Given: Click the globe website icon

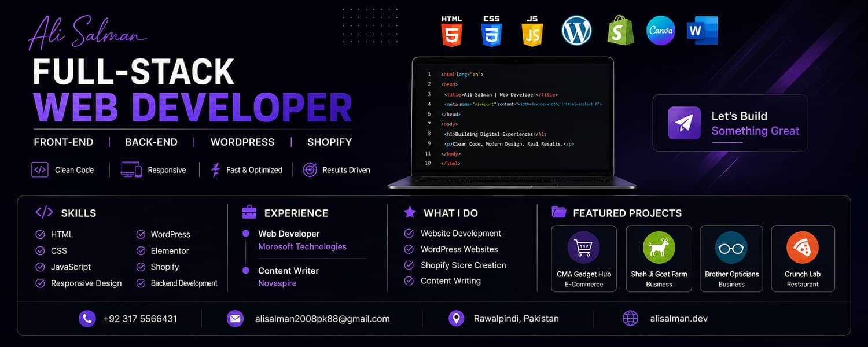Looking at the screenshot, I should tap(630, 318).
